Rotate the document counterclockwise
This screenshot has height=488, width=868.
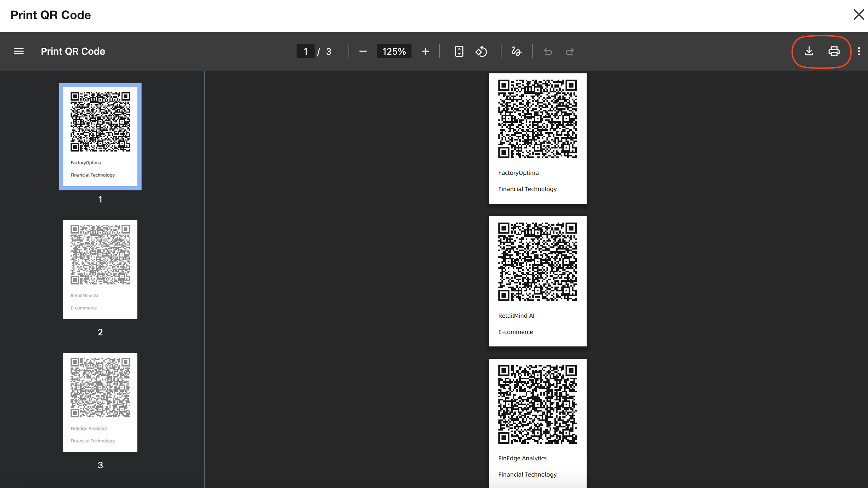(x=481, y=52)
